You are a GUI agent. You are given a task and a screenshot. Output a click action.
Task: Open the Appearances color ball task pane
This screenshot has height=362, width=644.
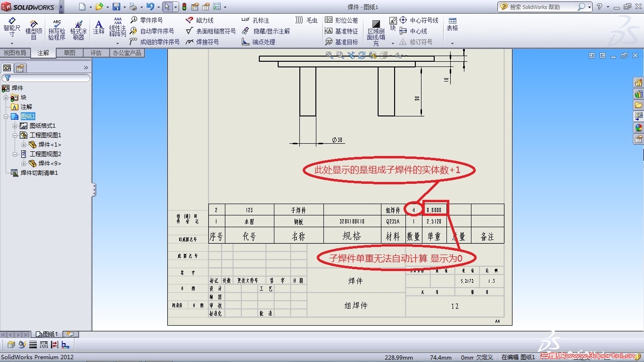(x=638, y=128)
